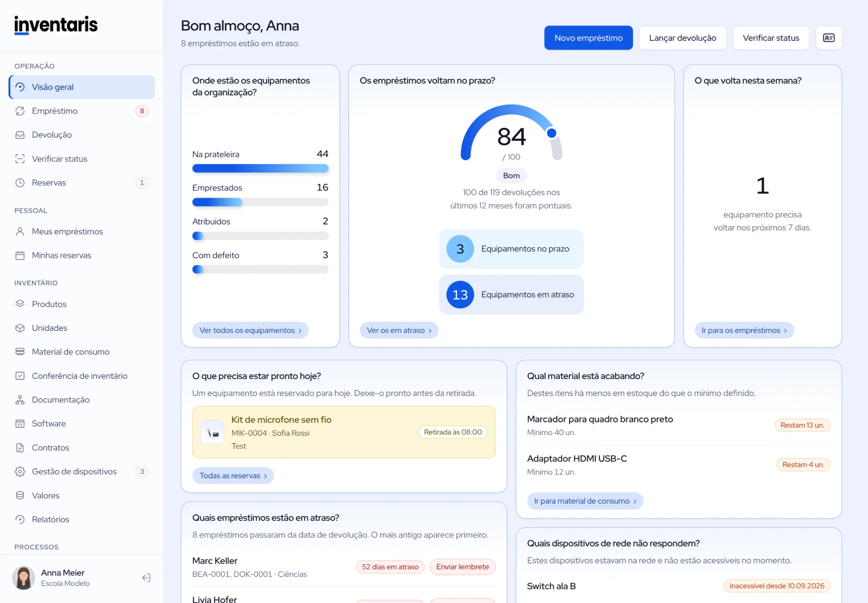Click the Unidades cube icon
Screen dimensions: 868x603
(x=20, y=328)
